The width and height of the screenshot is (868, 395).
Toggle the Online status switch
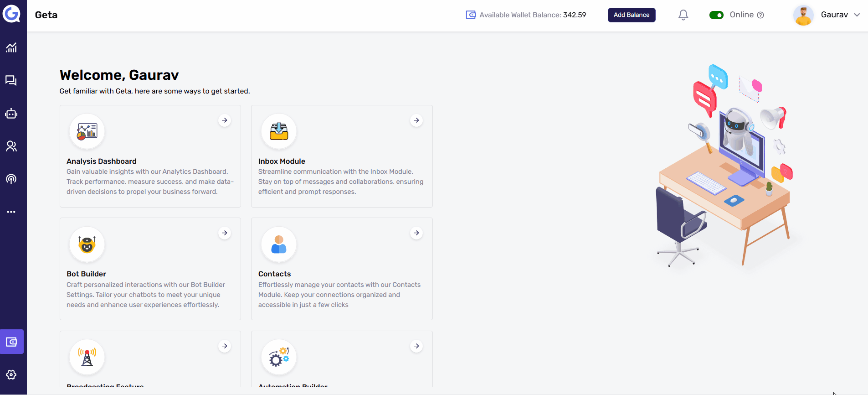point(716,15)
